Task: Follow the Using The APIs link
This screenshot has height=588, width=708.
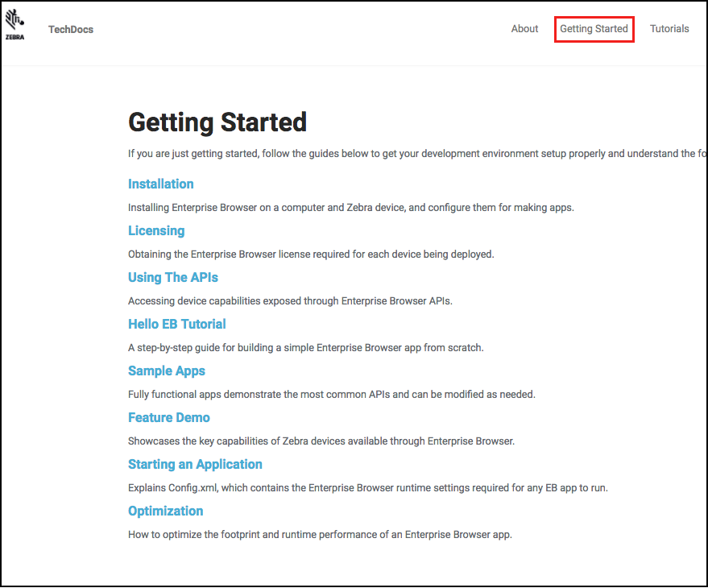Action: [173, 277]
